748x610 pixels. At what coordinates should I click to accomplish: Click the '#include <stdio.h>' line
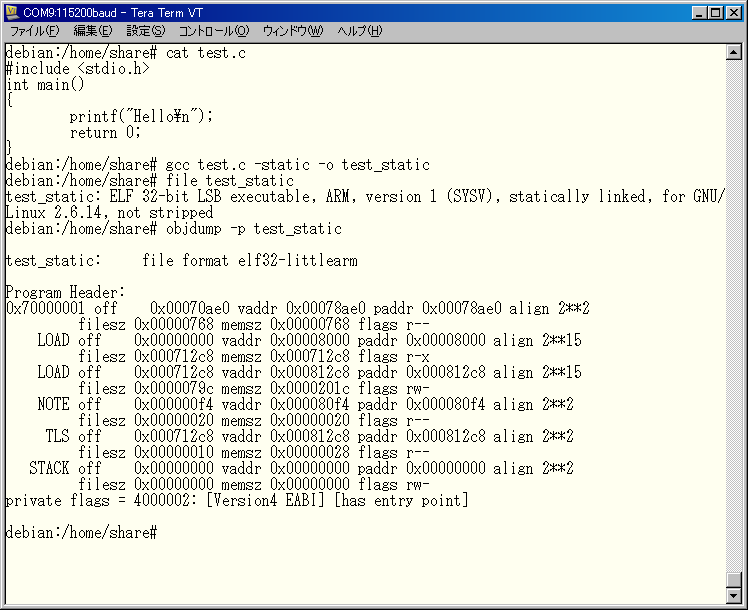[78, 69]
